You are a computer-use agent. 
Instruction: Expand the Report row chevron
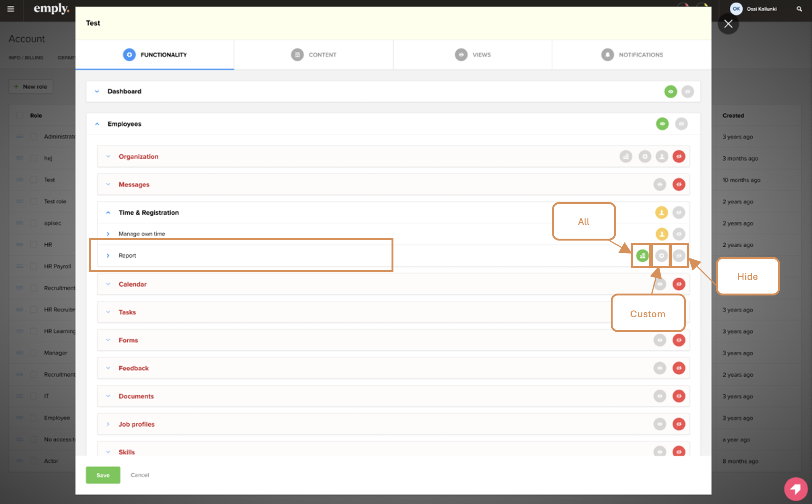coord(108,255)
